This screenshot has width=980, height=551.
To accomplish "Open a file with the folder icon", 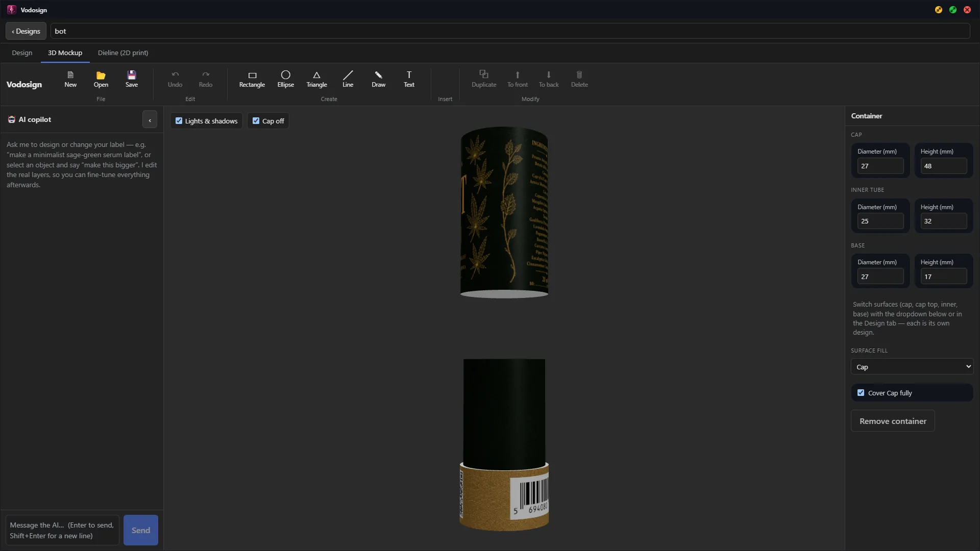I will 101,79.
